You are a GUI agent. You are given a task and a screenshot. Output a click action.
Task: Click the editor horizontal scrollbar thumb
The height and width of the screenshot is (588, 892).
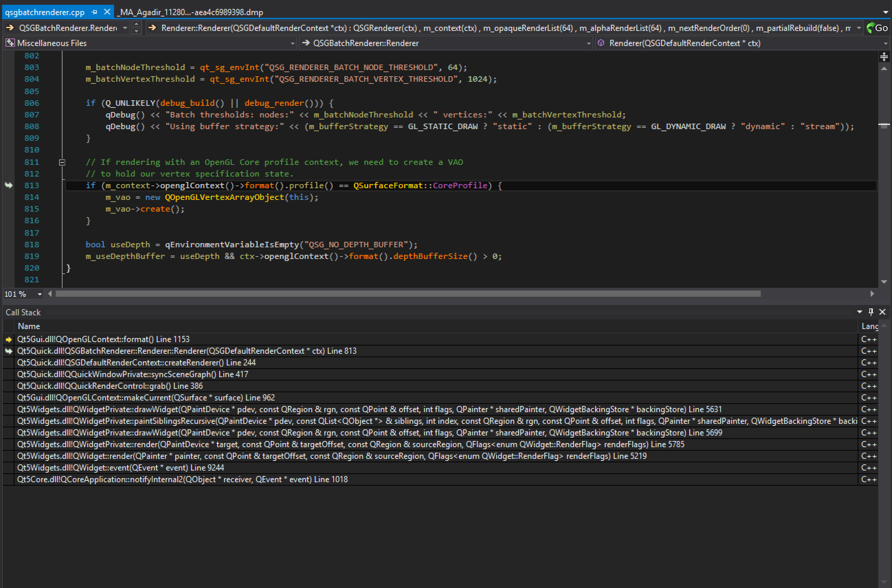pyautogui.click(x=408, y=294)
